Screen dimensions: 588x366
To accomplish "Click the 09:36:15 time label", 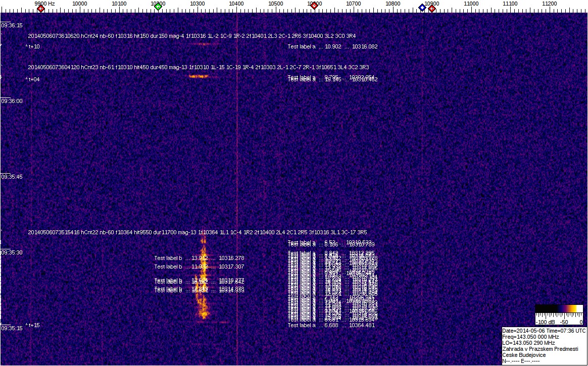I will point(12,25).
